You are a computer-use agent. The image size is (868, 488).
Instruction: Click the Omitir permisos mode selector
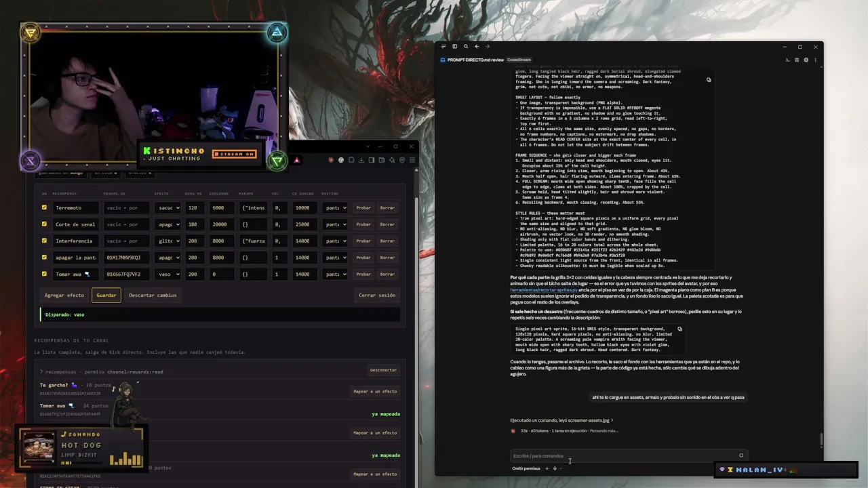(x=526, y=468)
